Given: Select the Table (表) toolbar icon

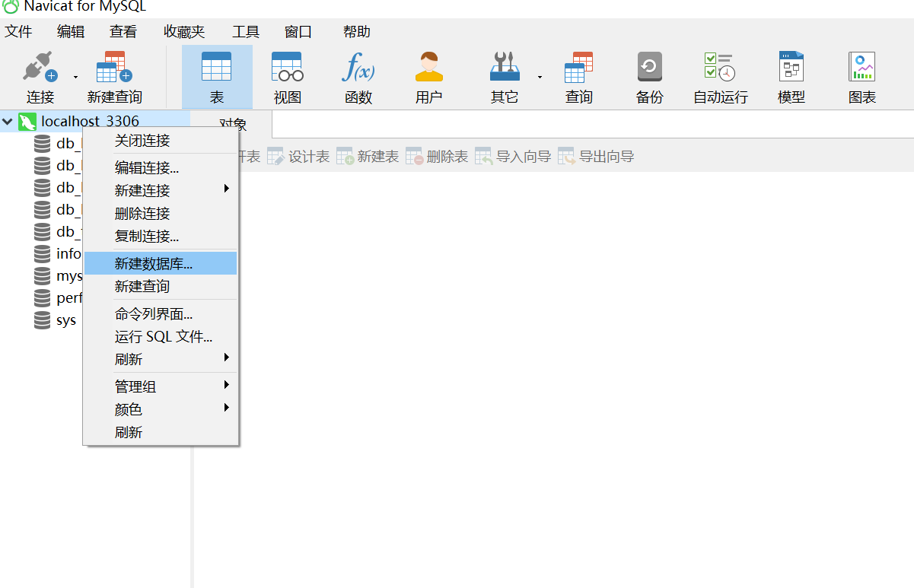Looking at the screenshot, I should pyautogui.click(x=217, y=67).
